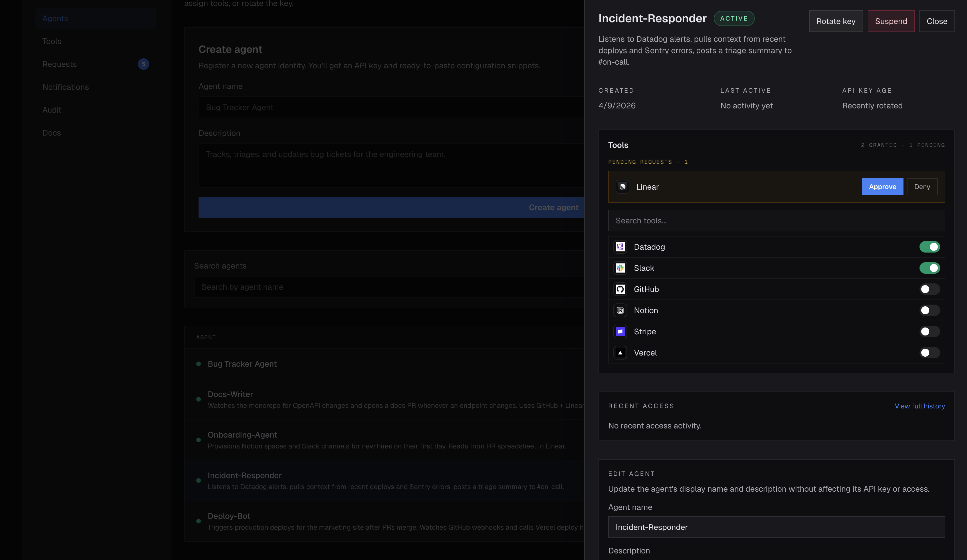Click the ACTIVE status badge
967x560 pixels.
point(734,18)
